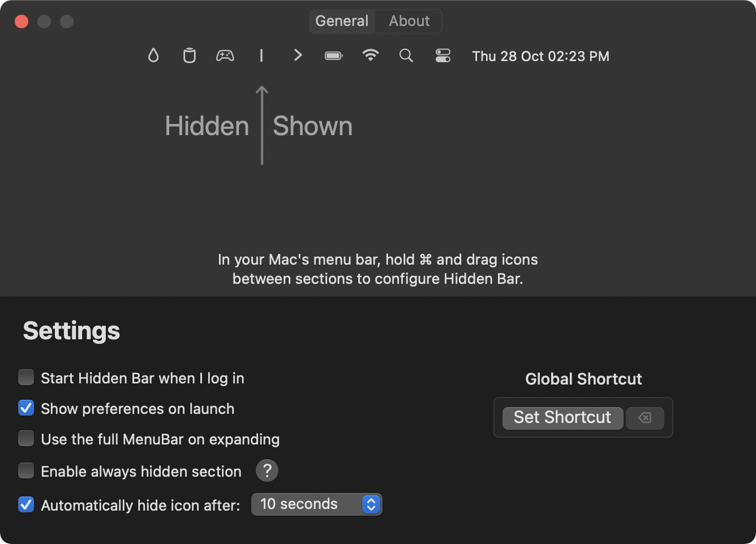The image size is (756, 544).
Task: Click the game controller icon in preview
Action: tap(225, 55)
